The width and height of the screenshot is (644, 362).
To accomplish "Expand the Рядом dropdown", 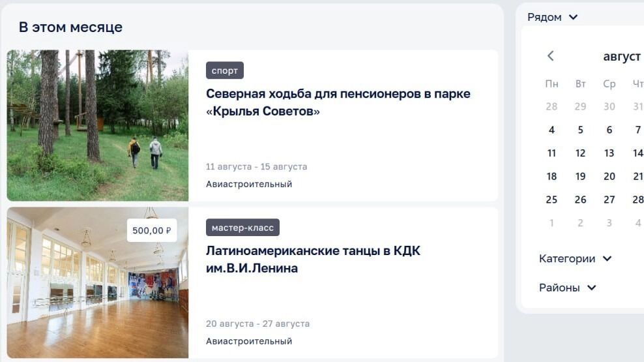I will (552, 17).
